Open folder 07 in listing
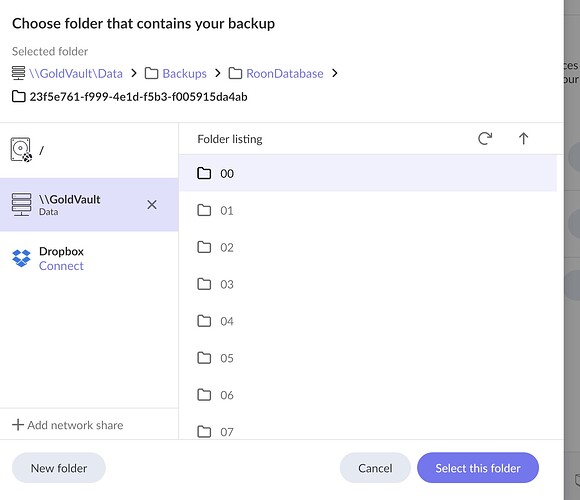The height and width of the screenshot is (500, 580). [368, 431]
